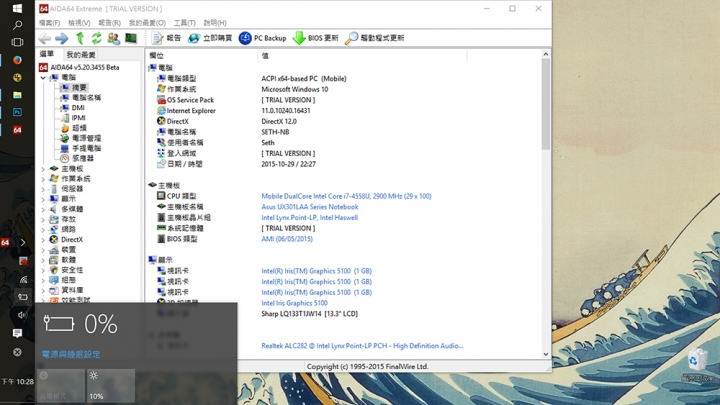The height and width of the screenshot is (405, 720).
Task: Click the users (two people) toolbar icon
Action: tap(113, 38)
